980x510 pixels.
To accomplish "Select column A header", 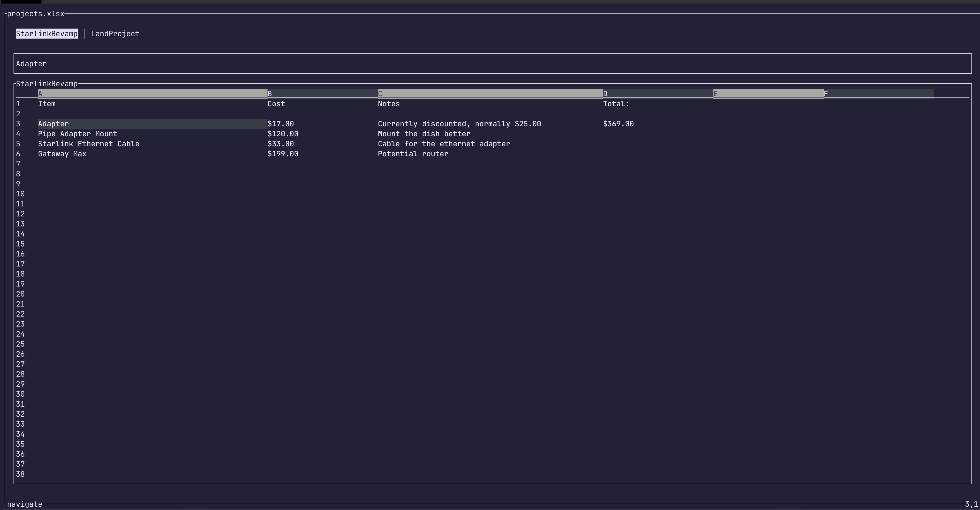I will click(x=152, y=94).
